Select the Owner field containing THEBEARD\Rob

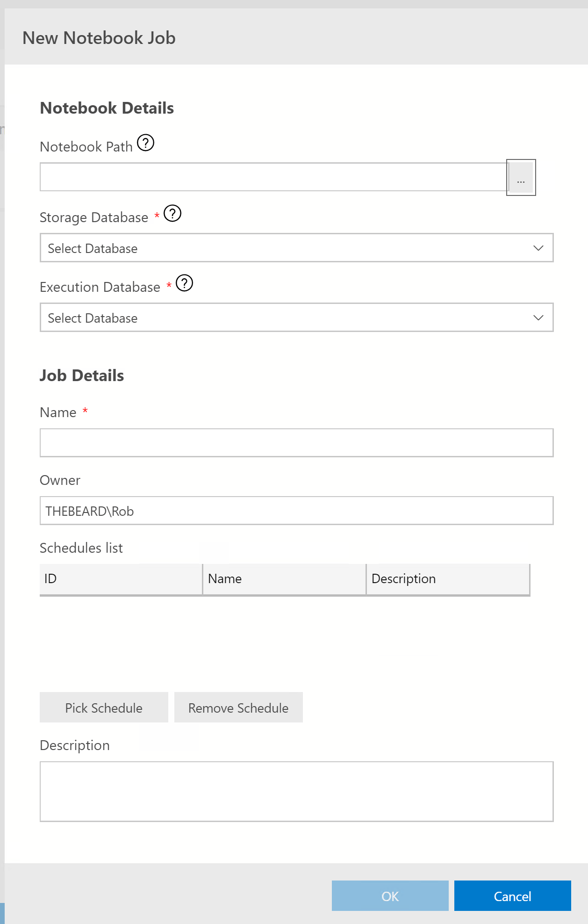tap(296, 511)
